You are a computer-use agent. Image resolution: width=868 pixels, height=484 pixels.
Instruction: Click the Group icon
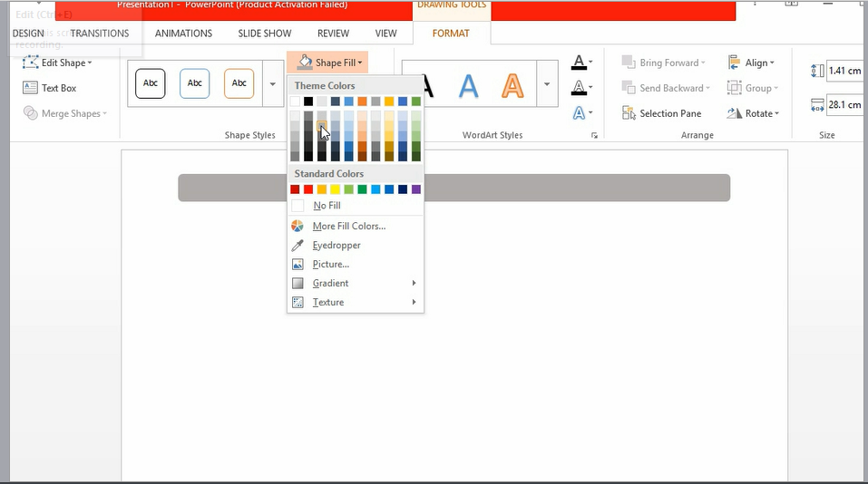[x=734, y=87]
